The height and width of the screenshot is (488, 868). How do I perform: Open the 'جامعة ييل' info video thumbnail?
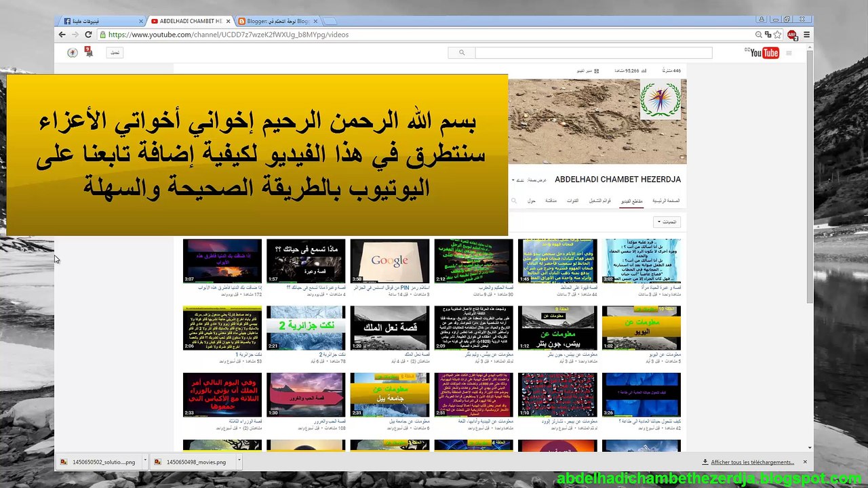[x=390, y=394]
